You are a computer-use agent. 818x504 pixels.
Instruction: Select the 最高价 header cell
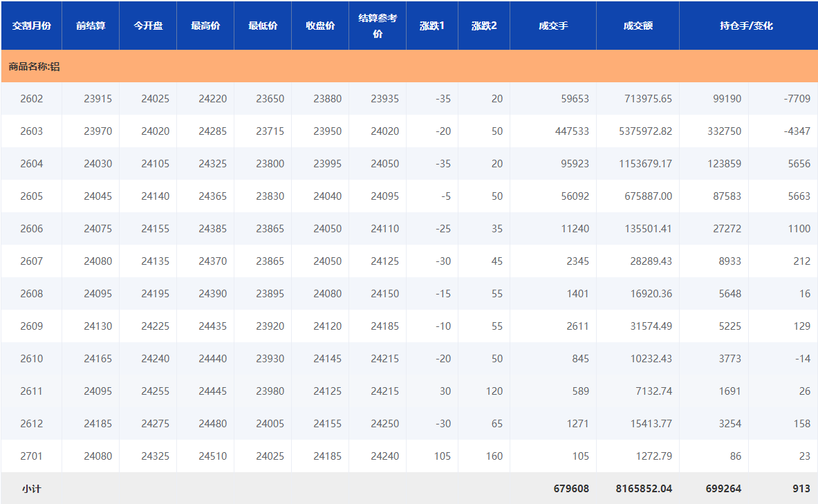(x=205, y=26)
